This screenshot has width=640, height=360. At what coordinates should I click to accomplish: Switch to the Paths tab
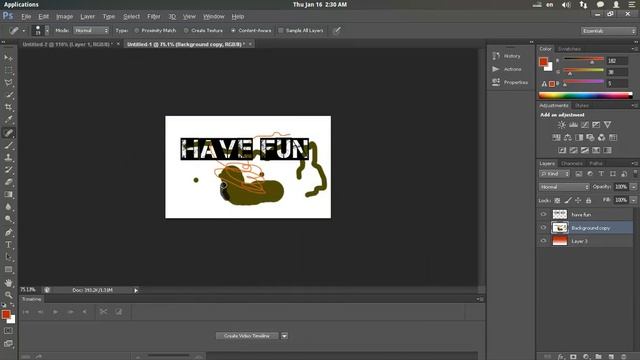click(596, 163)
